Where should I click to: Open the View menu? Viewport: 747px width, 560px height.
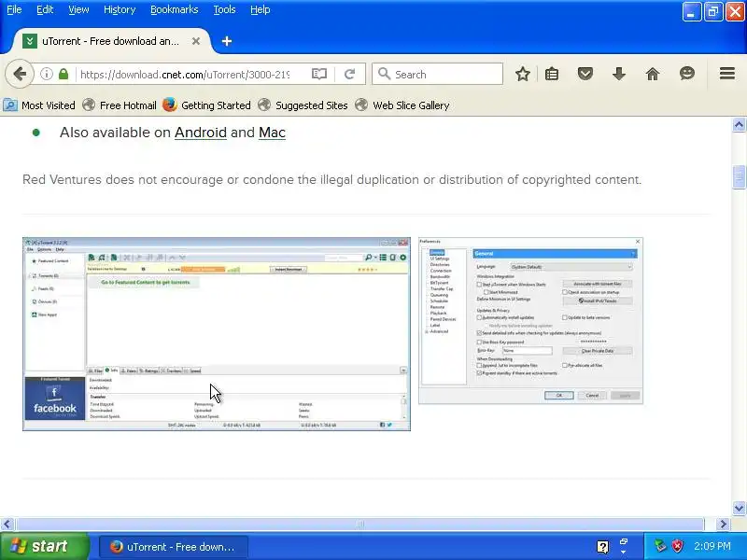78,9
